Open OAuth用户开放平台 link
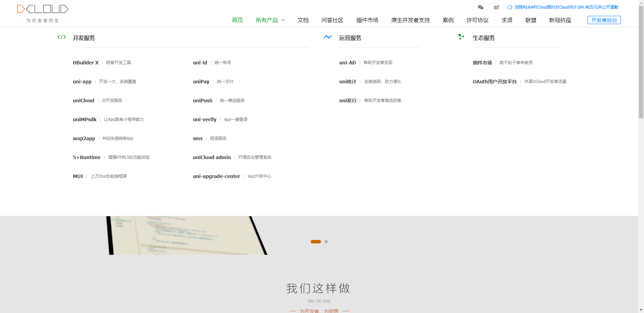This screenshot has height=313, width=644. [x=495, y=82]
